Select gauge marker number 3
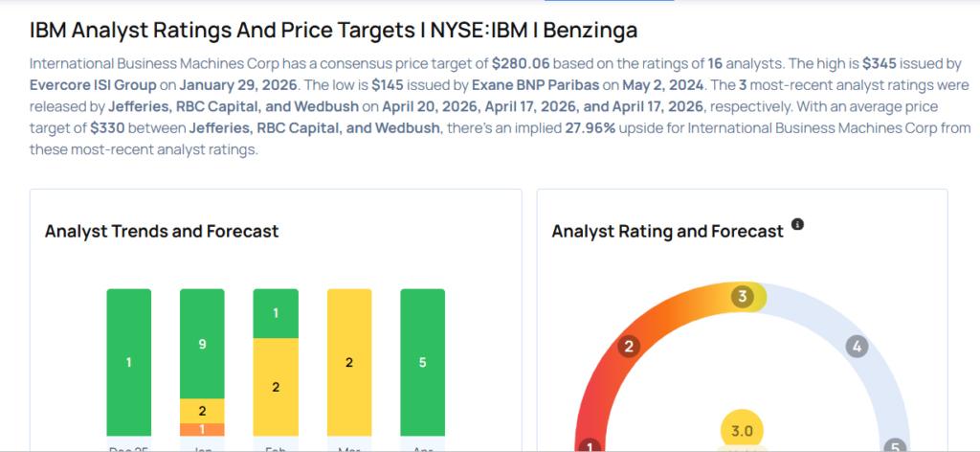The height and width of the screenshot is (452, 980). coord(742,297)
